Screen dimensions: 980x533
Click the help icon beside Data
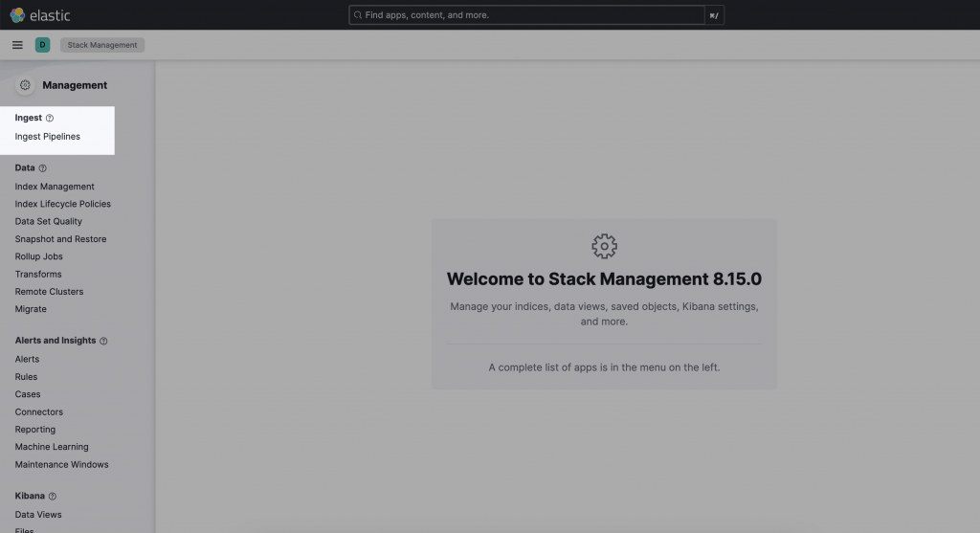pos(42,168)
